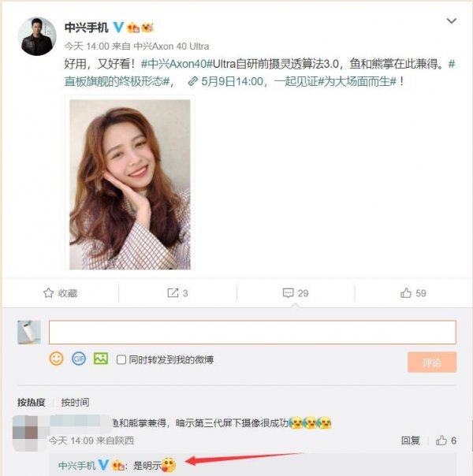Viewport: 473px width, 476px height.
Task: Like the comment with thumbs-up showing 6
Action: pos(441,441)
